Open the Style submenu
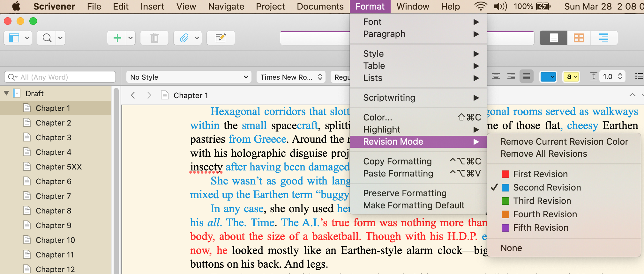Screen dimensions: 644x274 418,54
